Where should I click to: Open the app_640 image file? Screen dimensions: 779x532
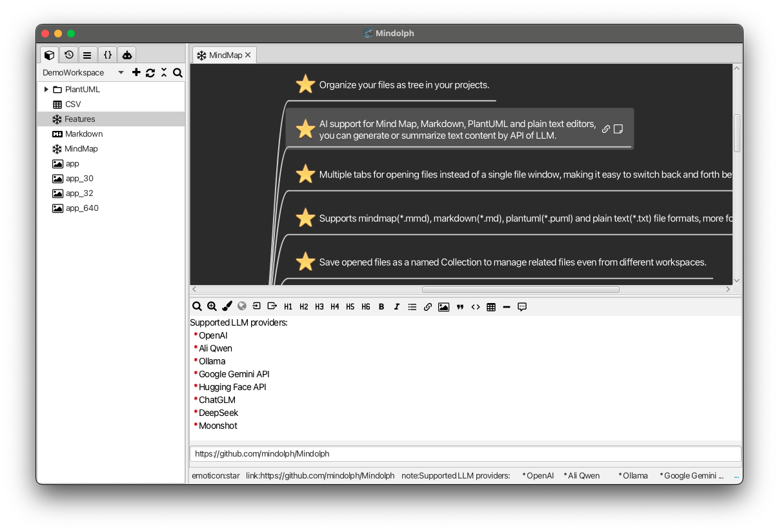click(111, 208)
